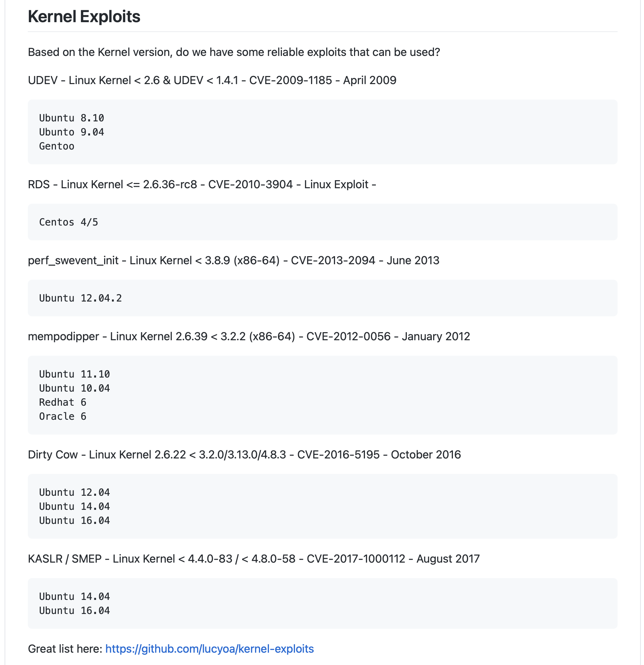Click the Centos 4/5 code block
644x665 pixels.
(69, 222)
